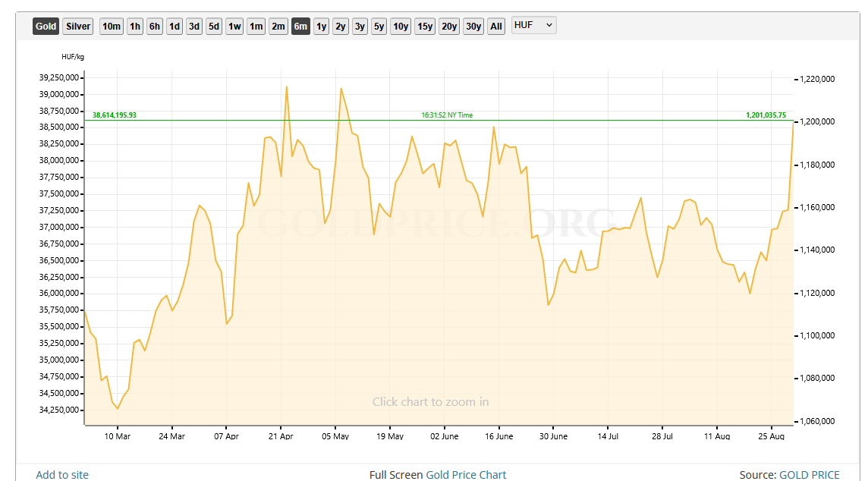Set time range to 1h
868x481 pixels.
click(x=135, y=26)
